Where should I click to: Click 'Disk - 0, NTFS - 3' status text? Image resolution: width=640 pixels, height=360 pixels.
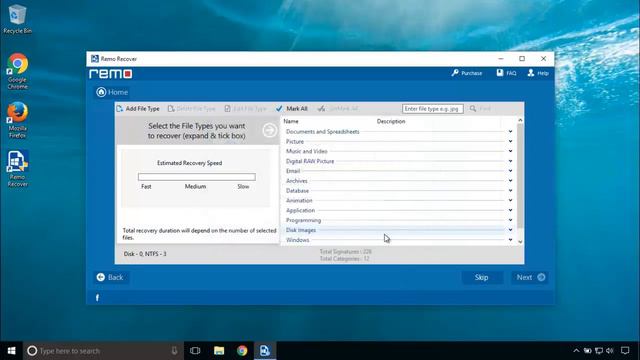click(145, 254)
